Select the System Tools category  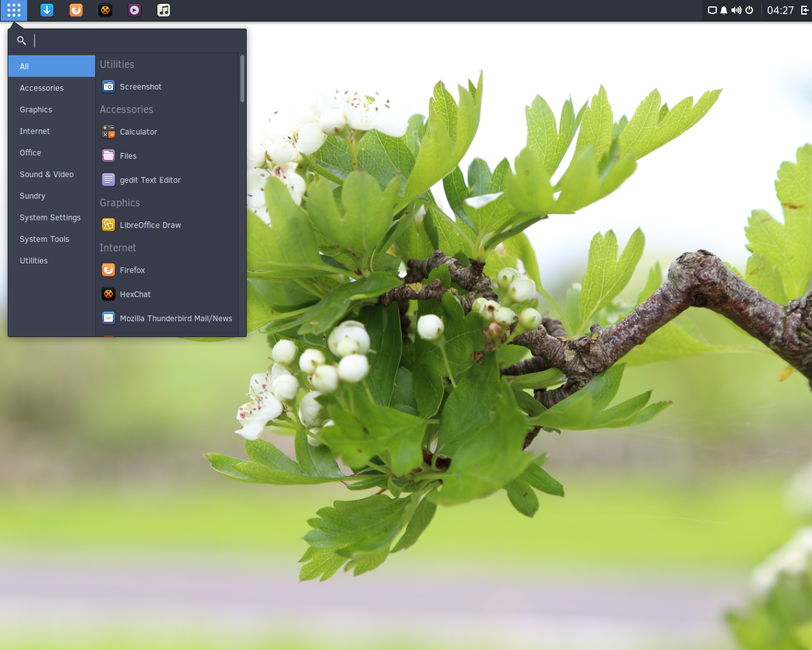pos(51,239)
